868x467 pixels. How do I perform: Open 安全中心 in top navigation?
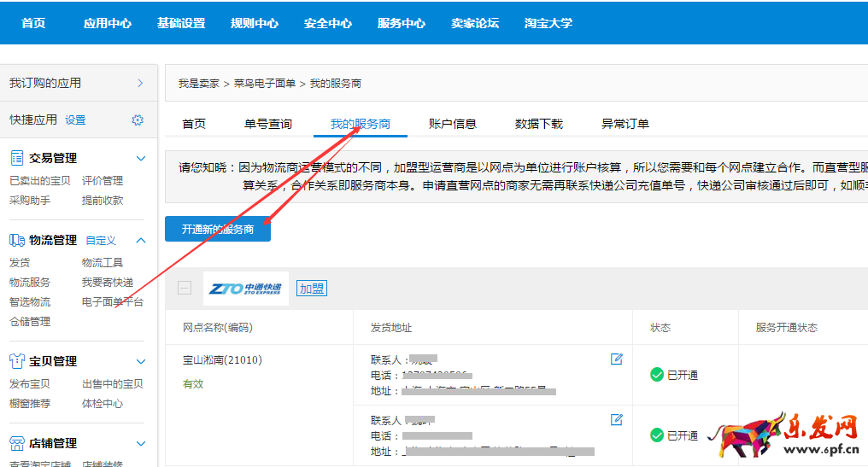point(328,23)
